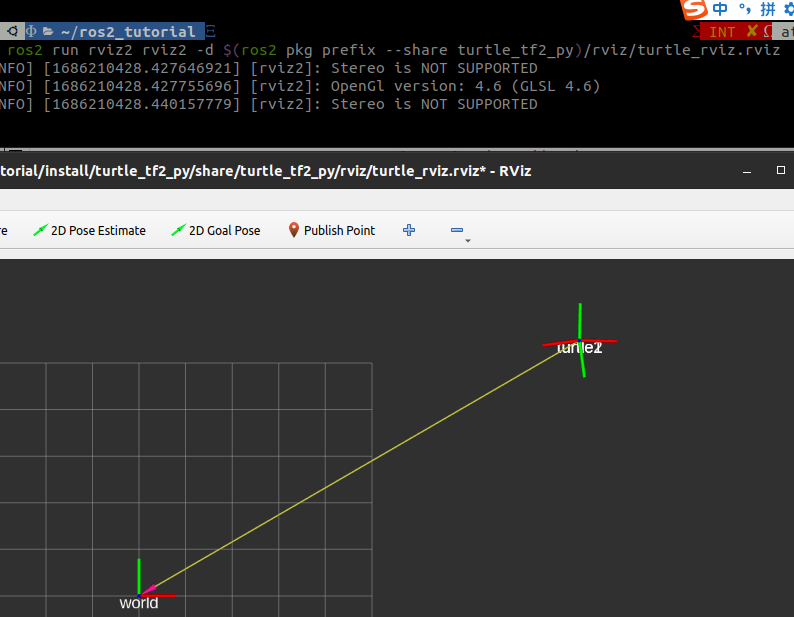Click the first 'Stereo is NOT SUPPORTED' log line
This screenshot has width=794, height=617.
[x=434, y=68]
